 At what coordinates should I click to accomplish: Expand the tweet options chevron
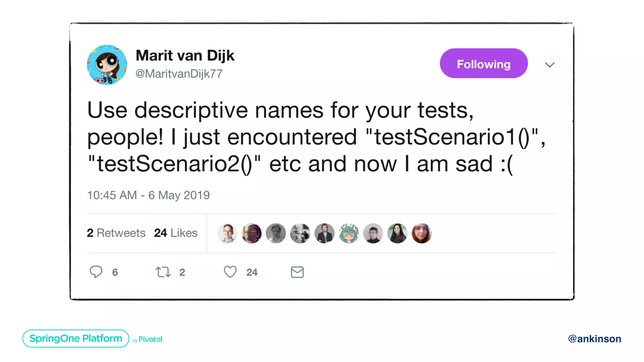[x=550, y=65]
